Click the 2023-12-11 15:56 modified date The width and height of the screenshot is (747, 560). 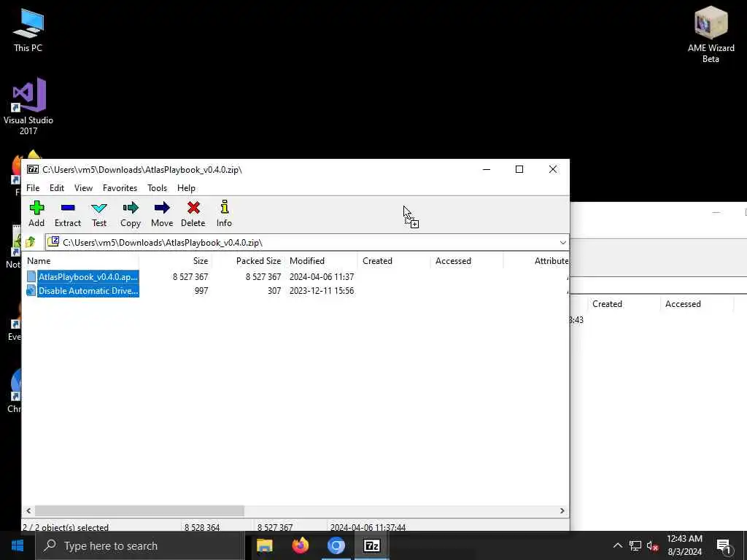(x=322, y=290)
